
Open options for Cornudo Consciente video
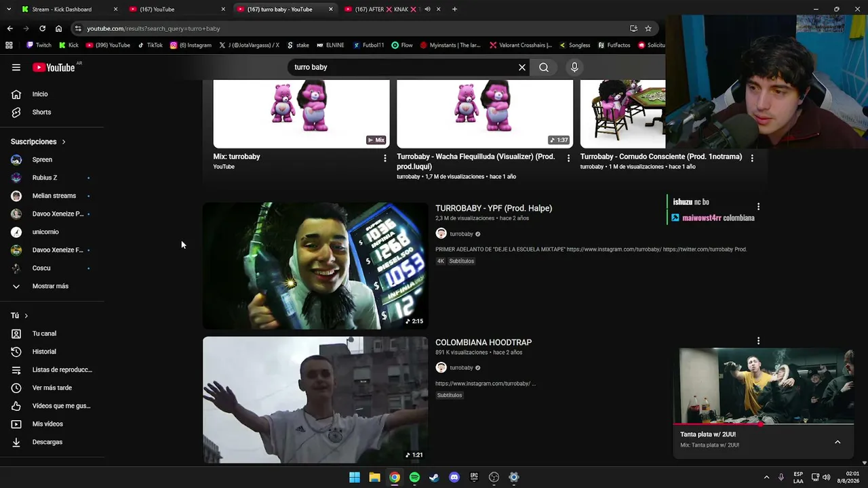[x=752, y=158]
